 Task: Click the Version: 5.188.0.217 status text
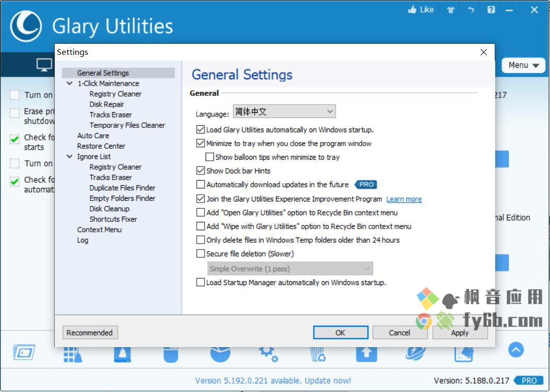click(471, 381)
